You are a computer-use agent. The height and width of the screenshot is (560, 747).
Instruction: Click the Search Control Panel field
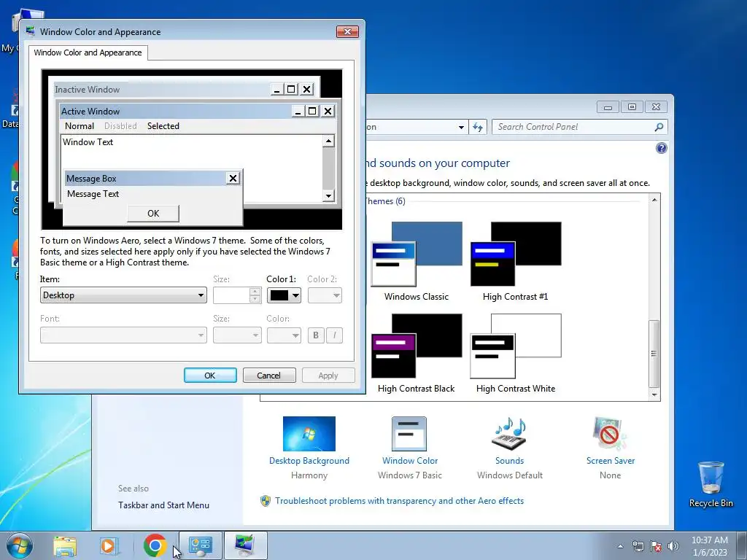click(x=579, y=127)
